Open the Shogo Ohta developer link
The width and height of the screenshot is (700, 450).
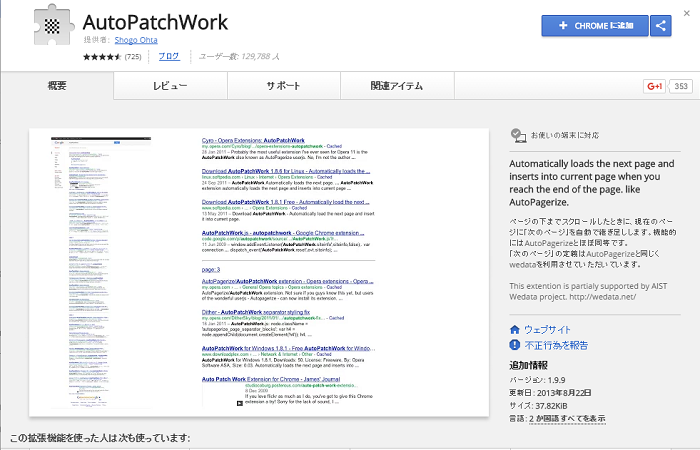click(136, 40)
